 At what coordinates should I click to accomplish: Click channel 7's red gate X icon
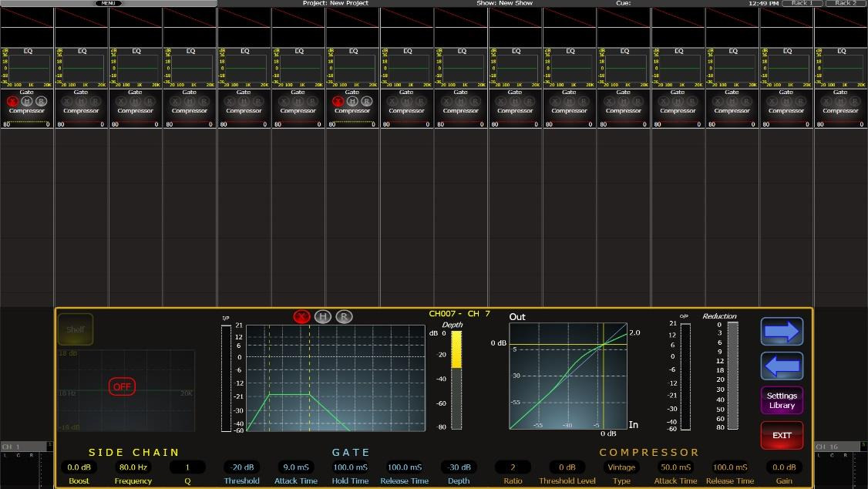tap(338, 102)
